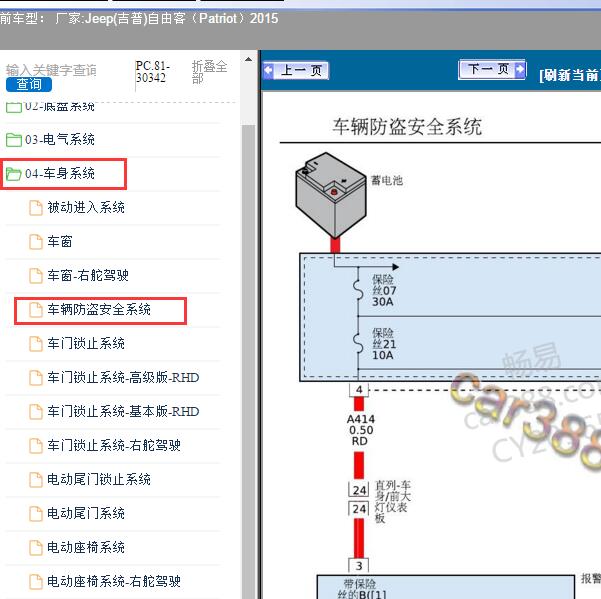601x599 pixels.
Task: Click page icon beside 车门锁止系统-基本版-RHD
Action: coord(36,412)
